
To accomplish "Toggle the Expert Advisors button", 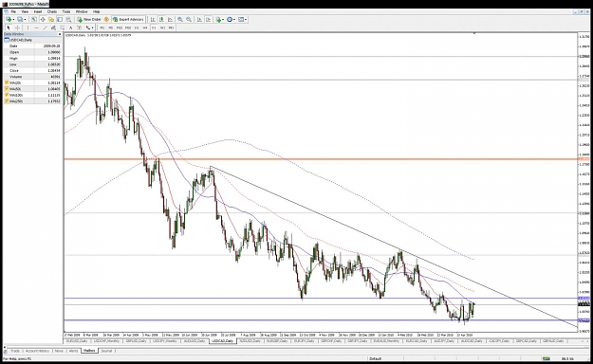I will click(128, 19).
